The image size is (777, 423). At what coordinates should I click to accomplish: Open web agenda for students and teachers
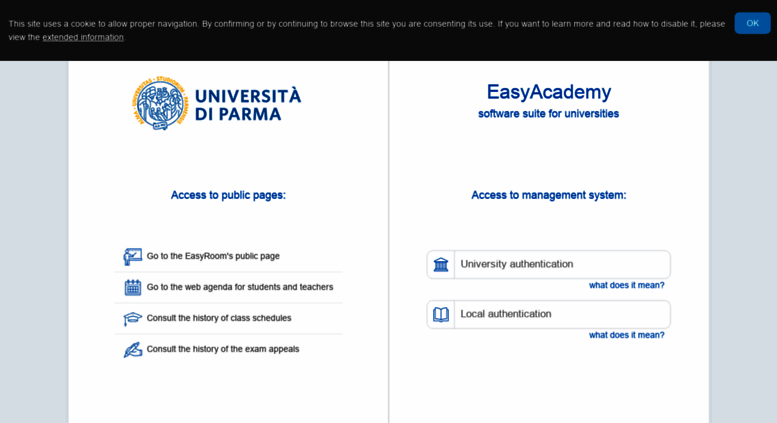[240, 287]
